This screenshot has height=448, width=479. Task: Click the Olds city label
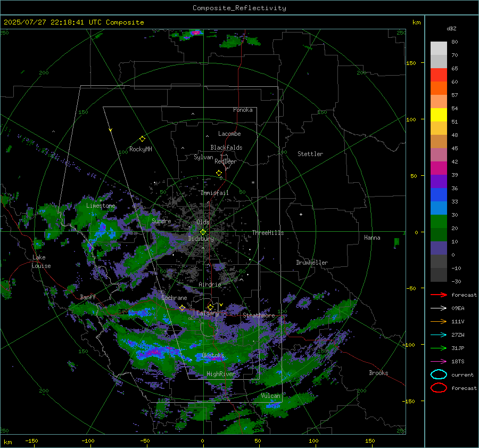coord(203,222)
